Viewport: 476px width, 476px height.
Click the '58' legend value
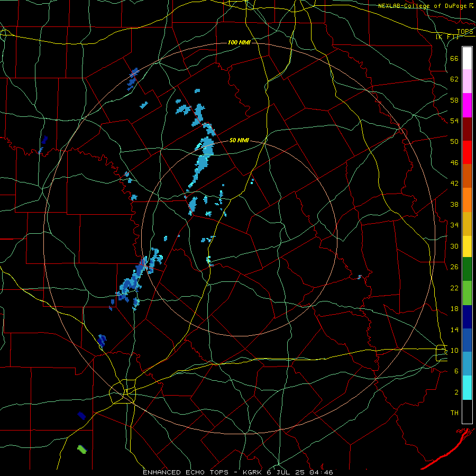(454, 100)
